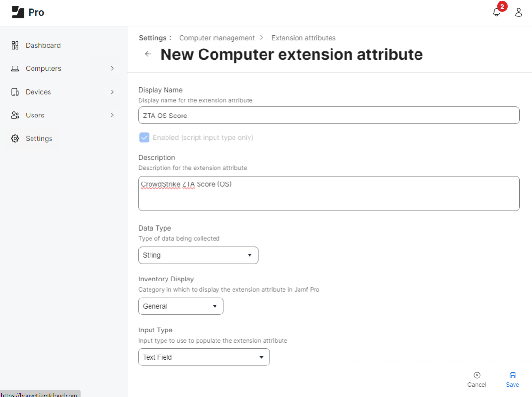The width and height of the screenshot is (532, 397).
Task: Expand the Devices sidebar submenu chevron
Action: (112, 92)
